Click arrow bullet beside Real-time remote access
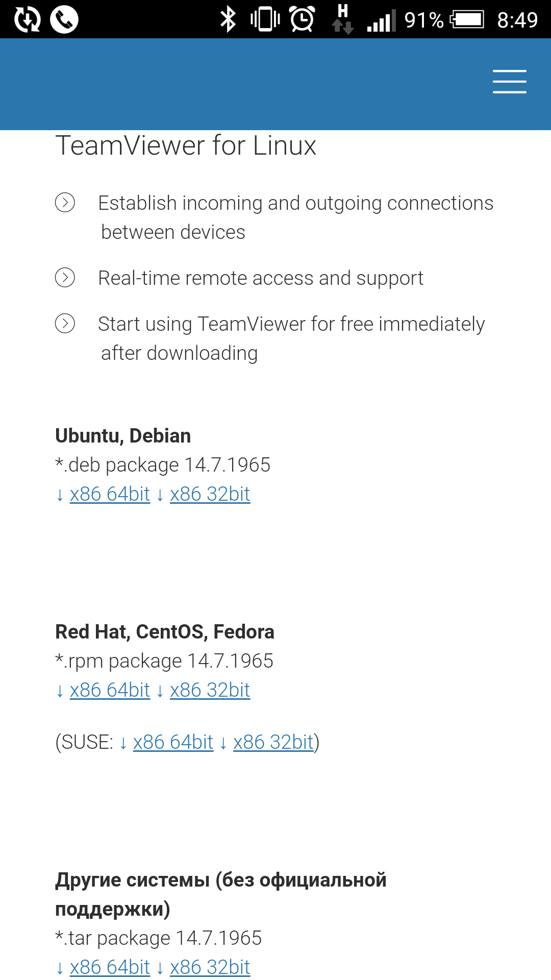This screenshot has height=980, width=551. 65,278
